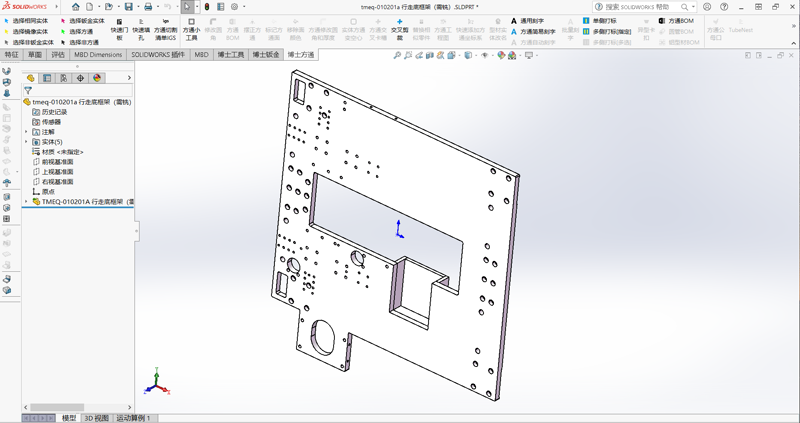This screenshot has height=423, width=800.
Task: Open the ConfigurationManager tab icon
Action: click(x=64, y=78)
